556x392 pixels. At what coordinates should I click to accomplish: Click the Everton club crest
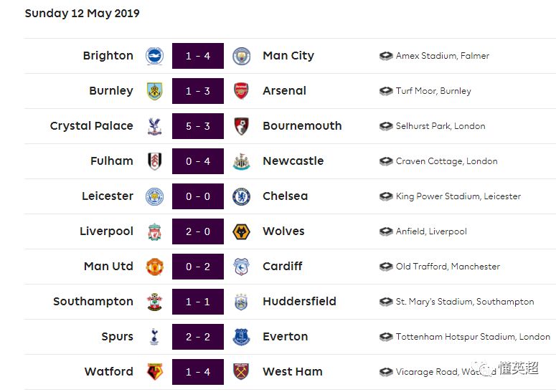pyautogui.click(x=242, y=337)
